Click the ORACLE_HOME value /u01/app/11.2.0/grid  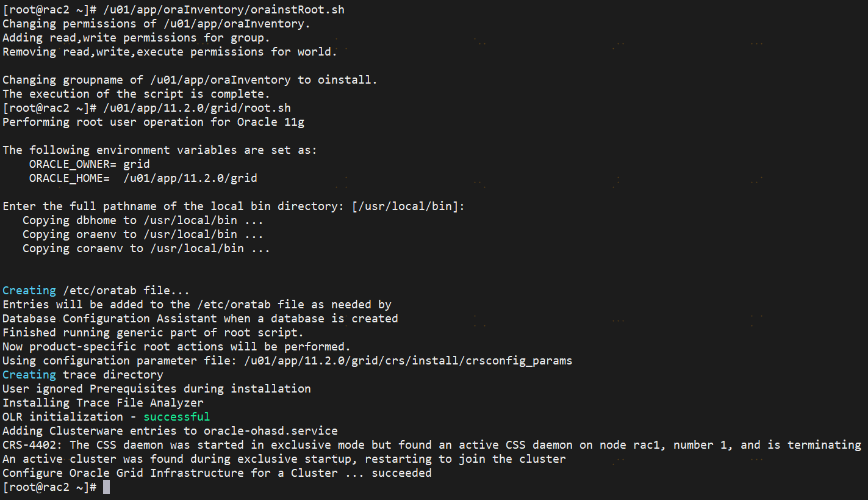pyautogui.click(x=190, y=178)
